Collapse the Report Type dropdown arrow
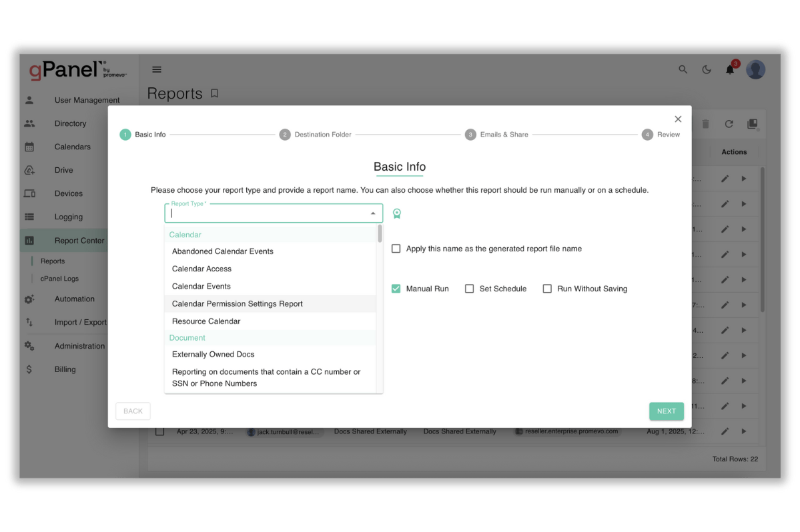This screenshot has height=532, width=800. (x=373, y=213)
